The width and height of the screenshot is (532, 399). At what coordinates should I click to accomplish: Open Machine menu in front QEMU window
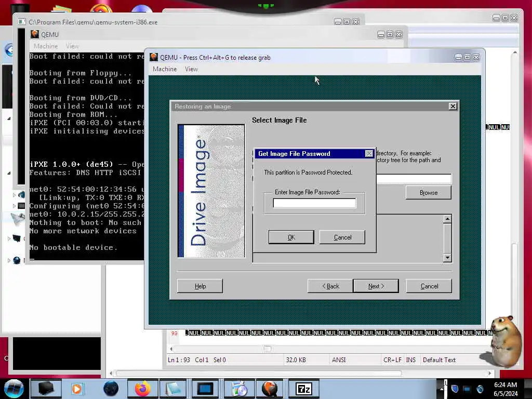coord(165,69)
